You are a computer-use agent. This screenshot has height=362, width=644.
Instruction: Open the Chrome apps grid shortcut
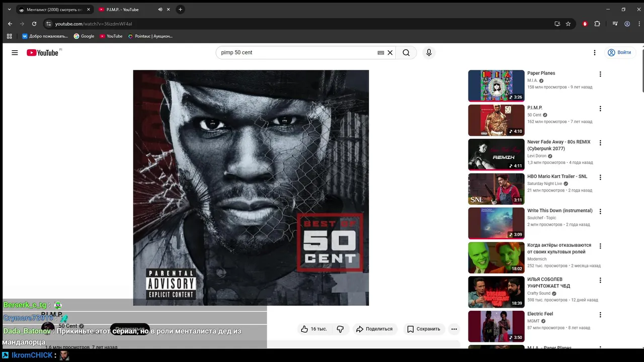[x=9, y=36]
